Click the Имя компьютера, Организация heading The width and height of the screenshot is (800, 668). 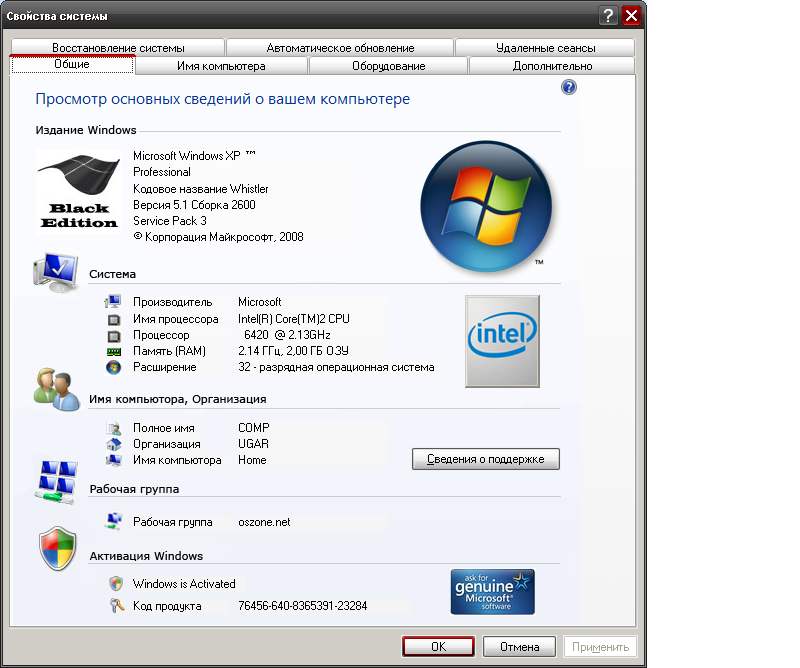click(x=178, y=399)
